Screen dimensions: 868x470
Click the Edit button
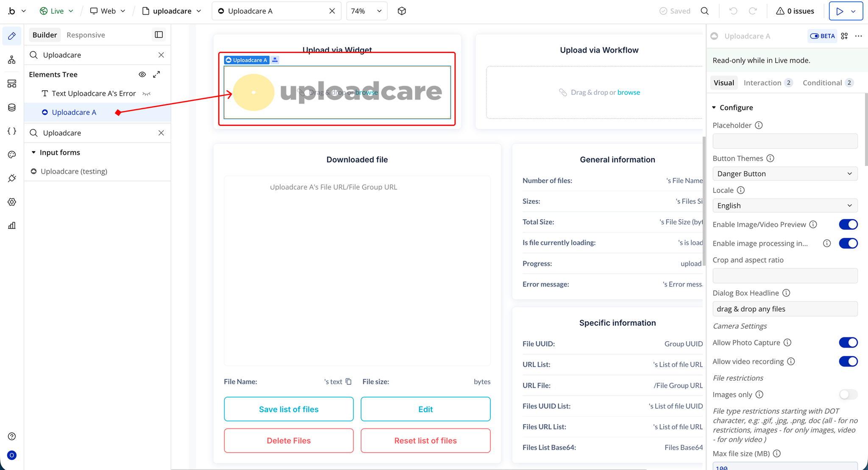pyautogui.click(x=426, y=409)
